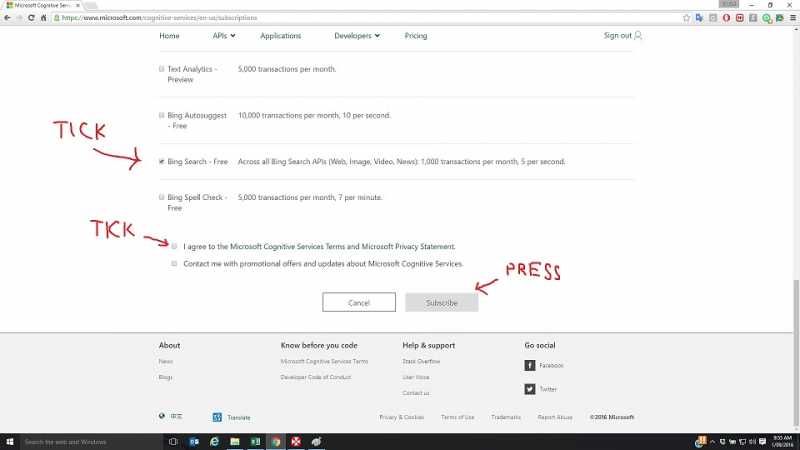Click the search magnifier beside Sign out
This screenshot has height=450, width=800.
(x=638, y=35)
